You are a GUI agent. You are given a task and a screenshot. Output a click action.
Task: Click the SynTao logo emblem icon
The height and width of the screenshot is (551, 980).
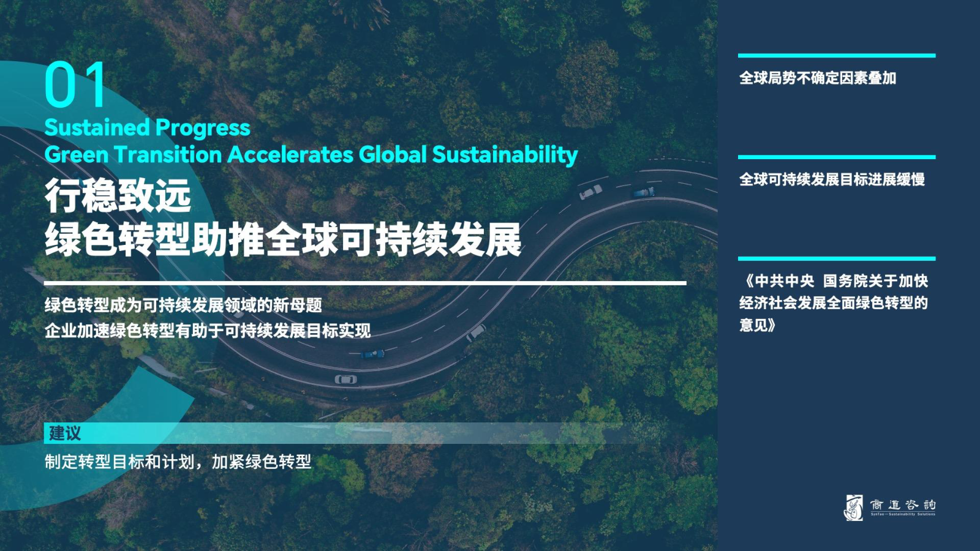coord(854,508)
